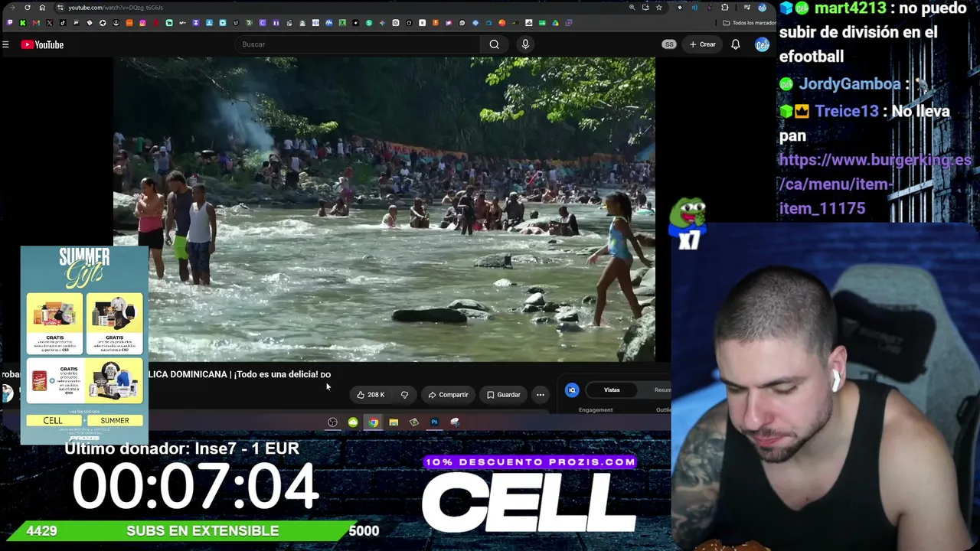Open the Todos los marcadores folder

click(x=750, y=23)
